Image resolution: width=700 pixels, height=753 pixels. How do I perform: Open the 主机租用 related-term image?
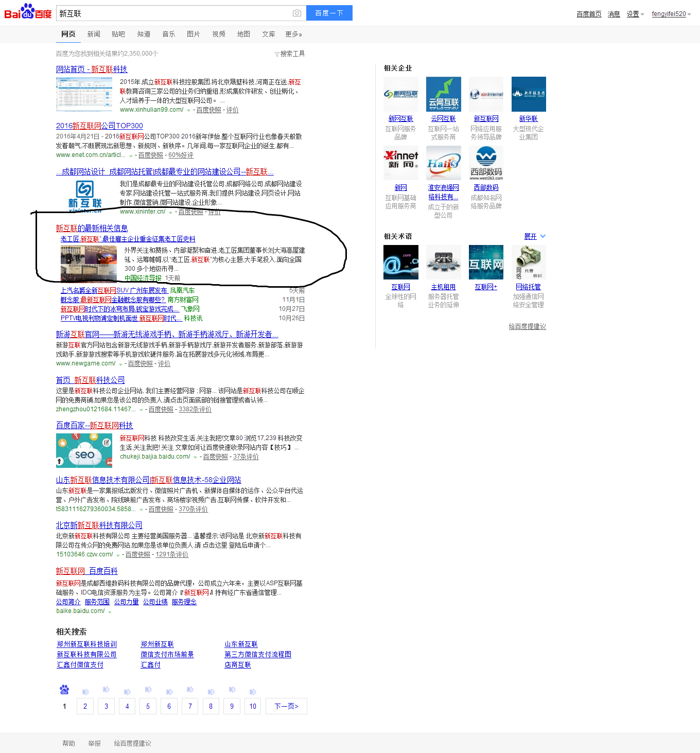(444, 262)
